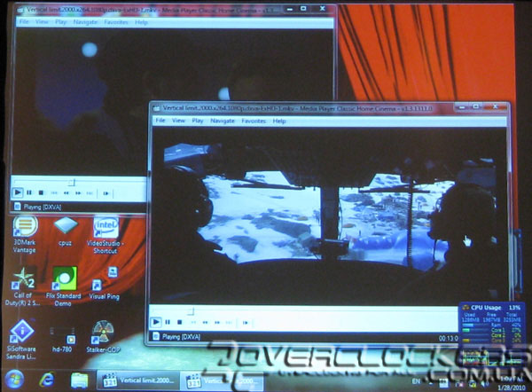Stop playback in front Media Player window
532x392 pixels.
(x=180, y=322)
